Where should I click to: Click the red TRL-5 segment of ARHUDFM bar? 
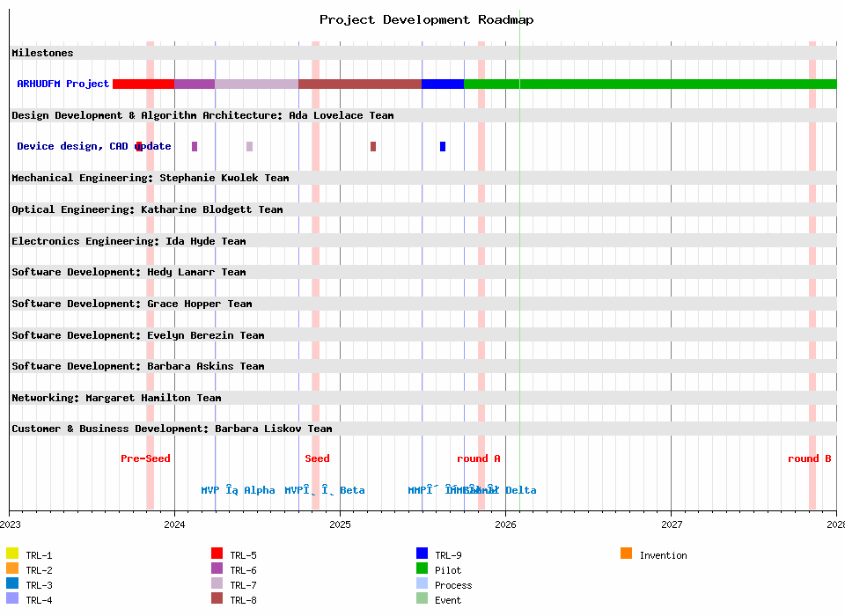pyautogui.click(x=143, y=84)
